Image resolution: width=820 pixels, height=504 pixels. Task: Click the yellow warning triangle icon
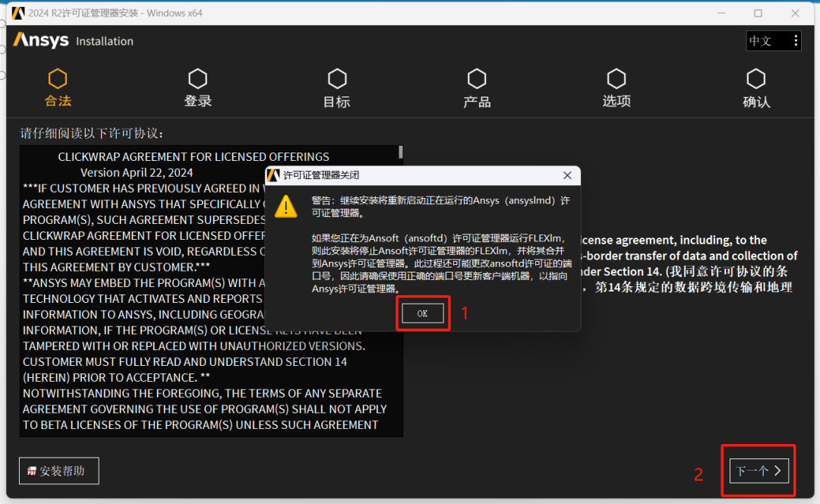(x=286, y=206)
